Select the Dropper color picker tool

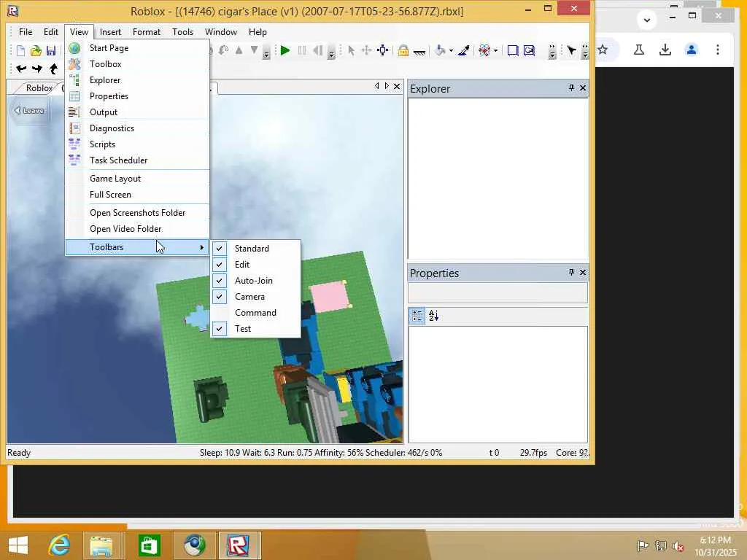[x=463, y=50]
